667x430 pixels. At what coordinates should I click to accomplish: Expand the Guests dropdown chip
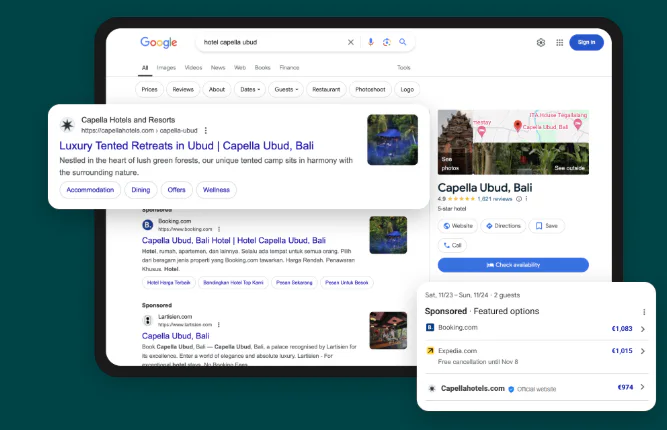click(286, 89)
